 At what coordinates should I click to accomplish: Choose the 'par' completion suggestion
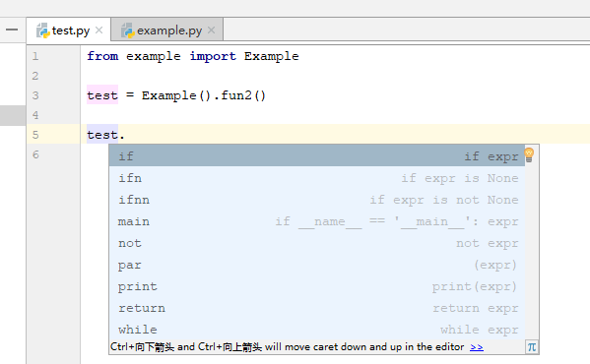click(317, 265)
